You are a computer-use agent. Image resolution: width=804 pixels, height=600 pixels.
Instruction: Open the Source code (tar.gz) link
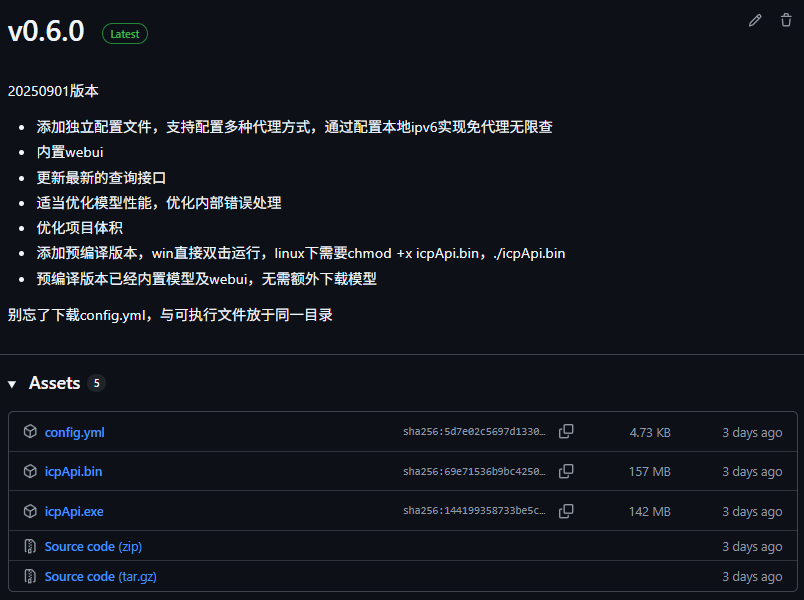coord(100,576)
